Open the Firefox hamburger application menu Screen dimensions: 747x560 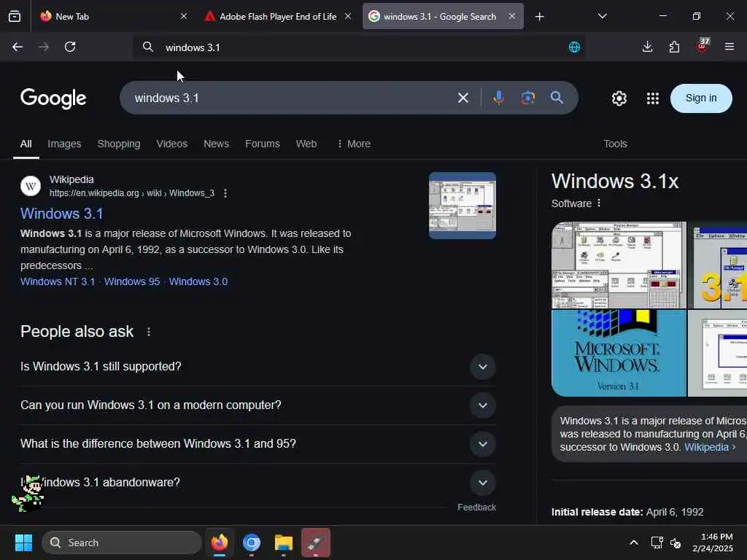pyautogui.click(x=729, y=47)
